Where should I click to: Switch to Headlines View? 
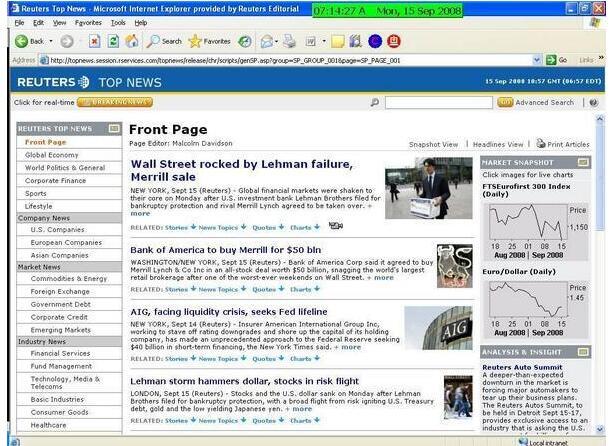497,144
